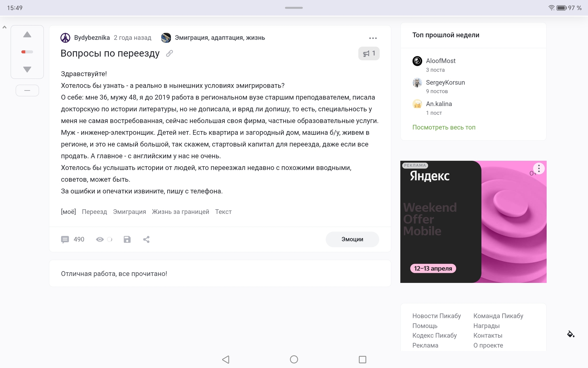The width and height of the screenshot is (588, 368).
Task: Select the Жизнь за границей tag
Action: (180, 212)
